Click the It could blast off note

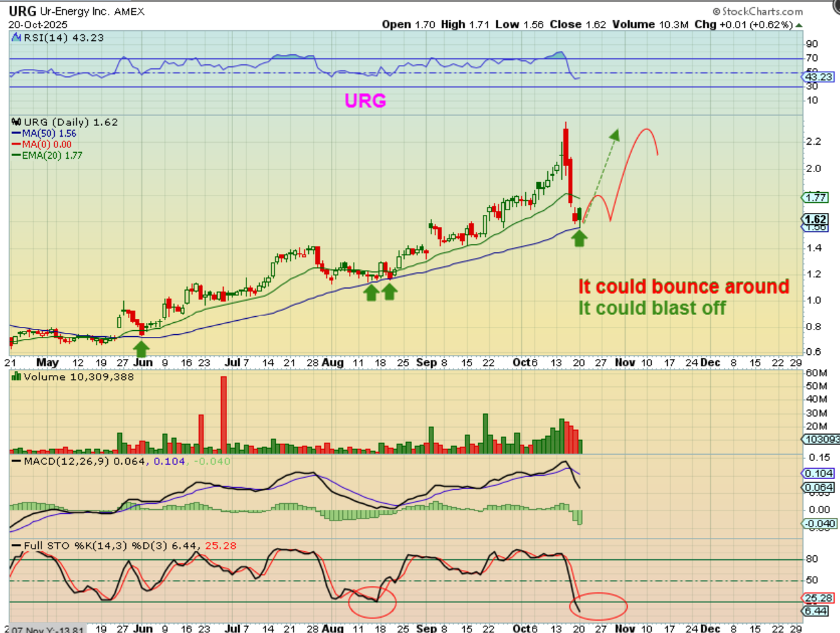point(652,307)
